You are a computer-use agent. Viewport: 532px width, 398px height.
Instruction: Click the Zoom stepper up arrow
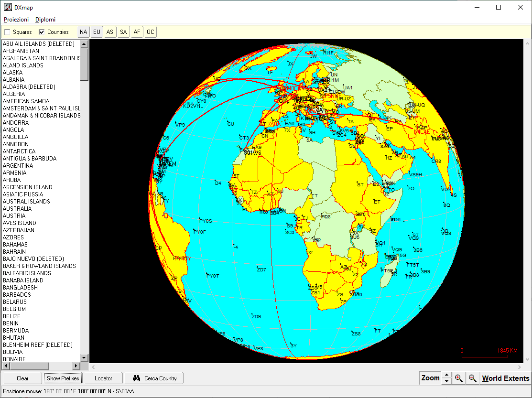pyautogui.click(x=447, y=375)
